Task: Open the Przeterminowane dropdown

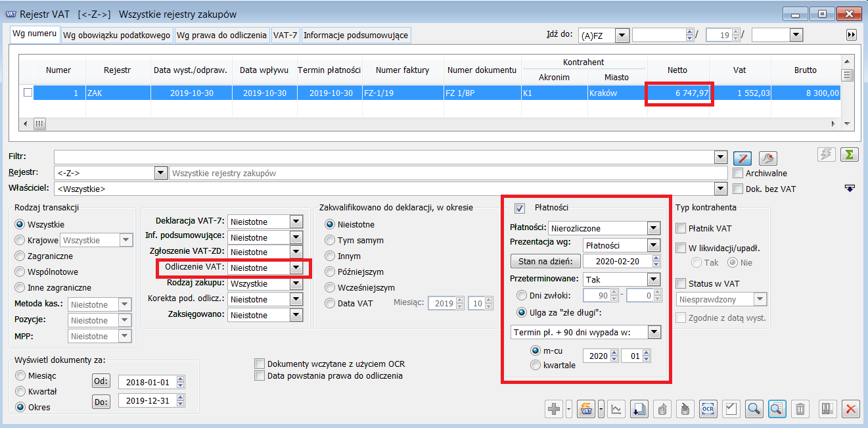Action: [653, 279]
